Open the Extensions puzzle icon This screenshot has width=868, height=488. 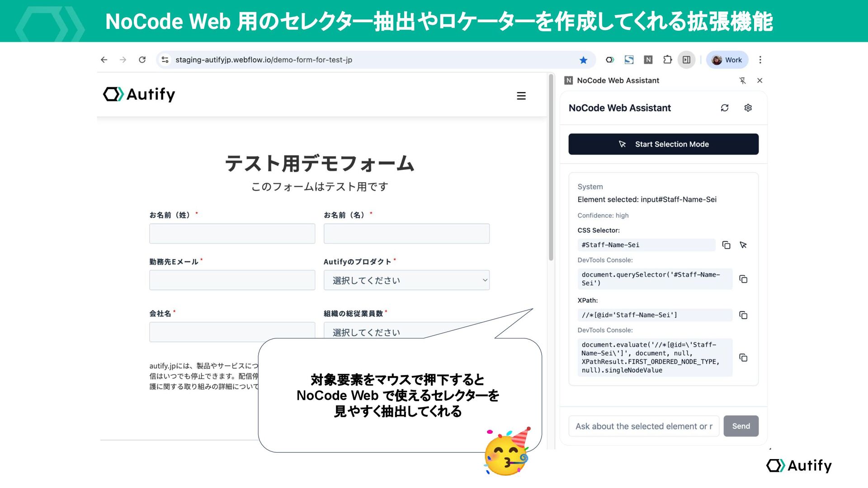(x=667, y=60)
